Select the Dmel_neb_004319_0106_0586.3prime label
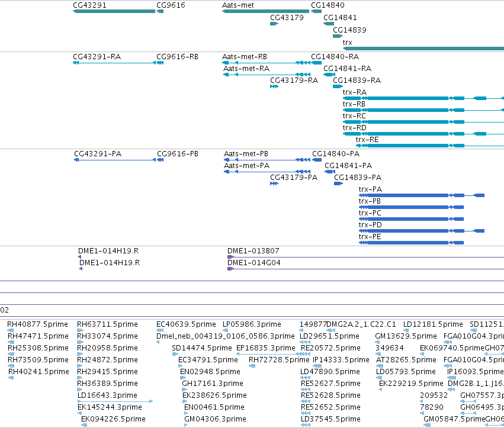 pos(225,336)
